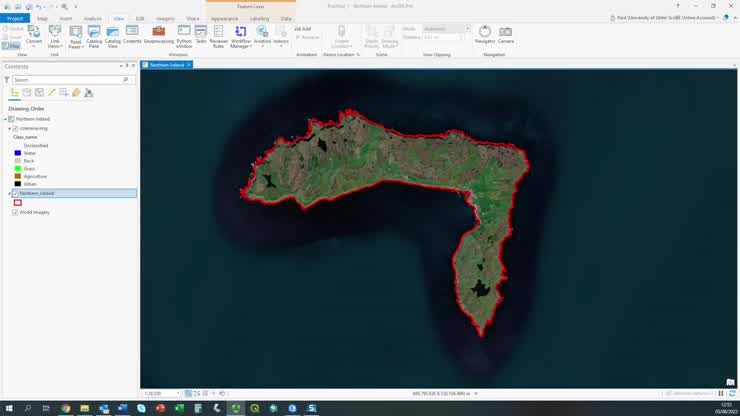This screenshot has height=416, width=740.
Task: Click the Reset Panes button
Action: tap(75, 38)
